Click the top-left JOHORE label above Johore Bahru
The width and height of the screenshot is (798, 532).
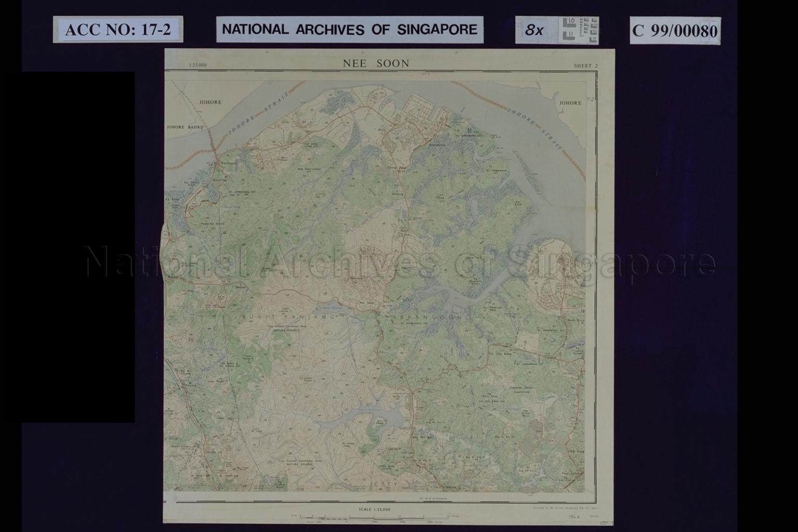pos(210,102)
